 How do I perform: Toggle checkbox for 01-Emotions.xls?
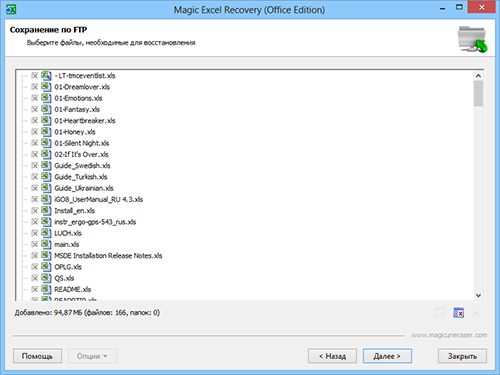pyautogui.click(x=34, y=98)
